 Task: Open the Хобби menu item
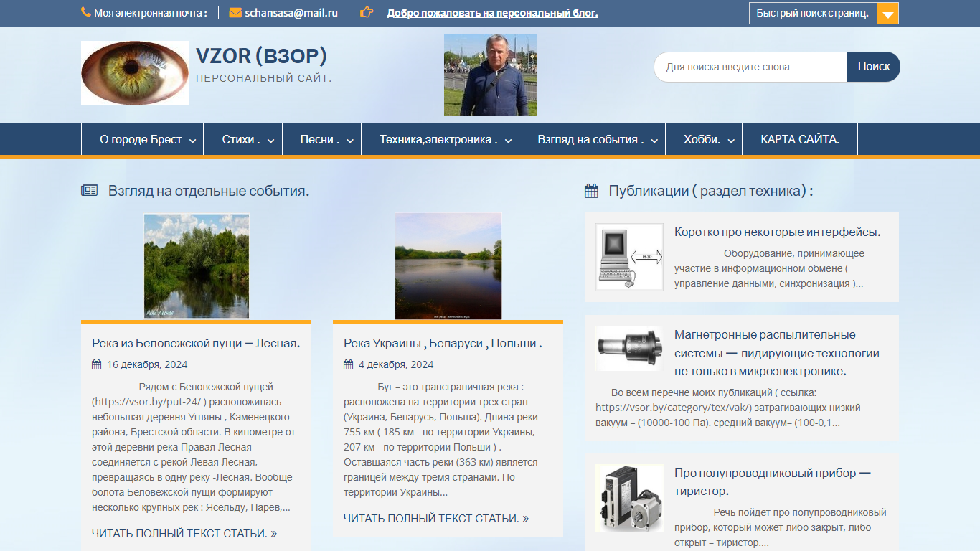[702, 140]
